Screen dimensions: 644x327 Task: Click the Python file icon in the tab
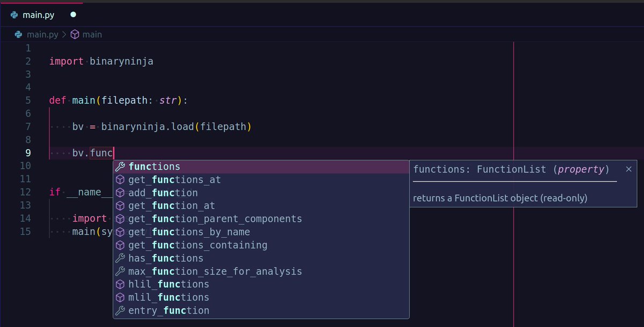click(14, 15)
